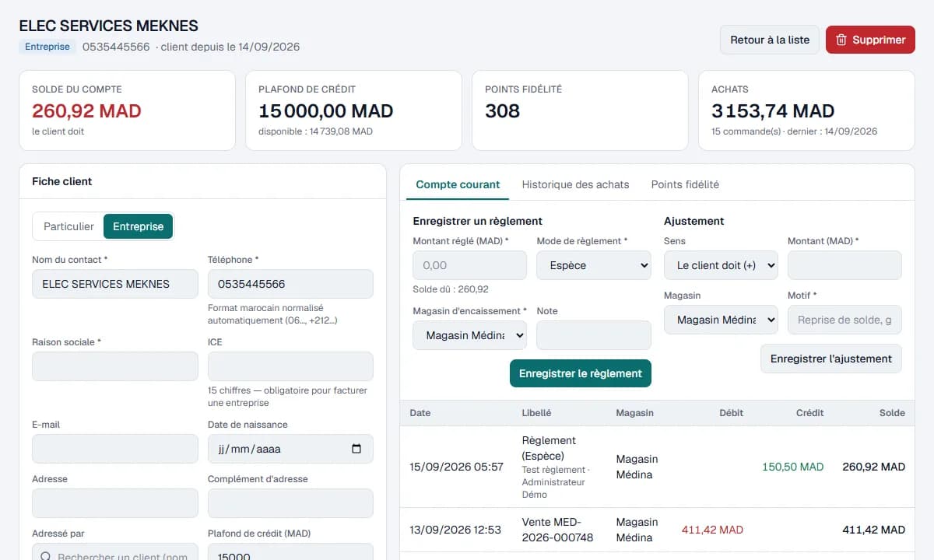Click the Note input field

pyautogui.click(x=594, y=335)
